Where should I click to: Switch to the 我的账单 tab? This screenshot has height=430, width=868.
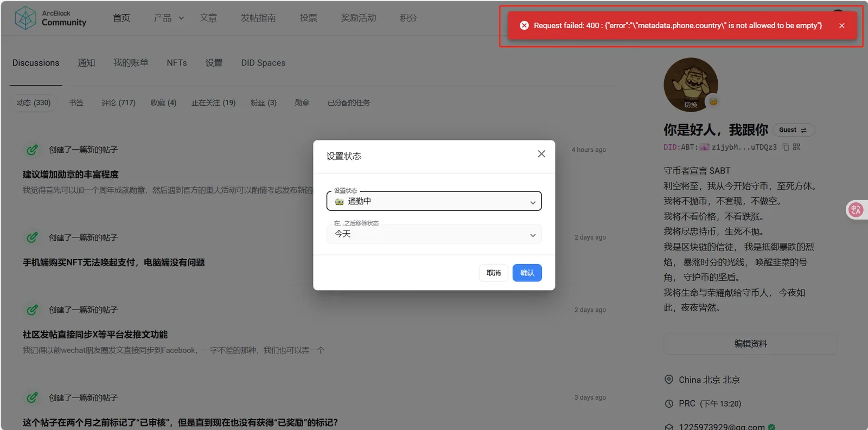tap(131, 63)
